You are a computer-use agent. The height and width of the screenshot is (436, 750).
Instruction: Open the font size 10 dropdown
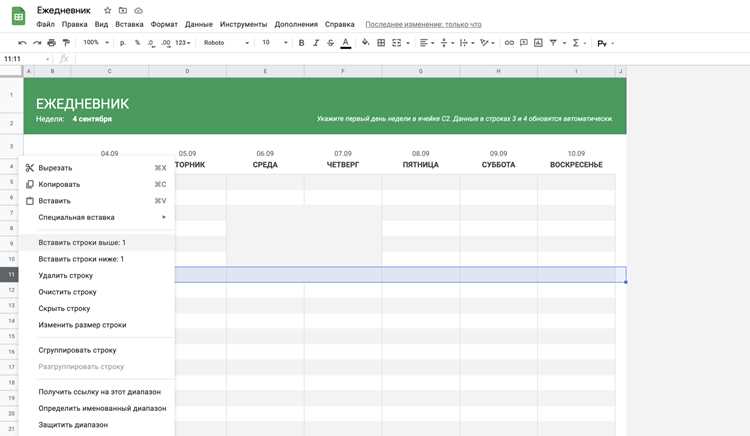point(275,43)
